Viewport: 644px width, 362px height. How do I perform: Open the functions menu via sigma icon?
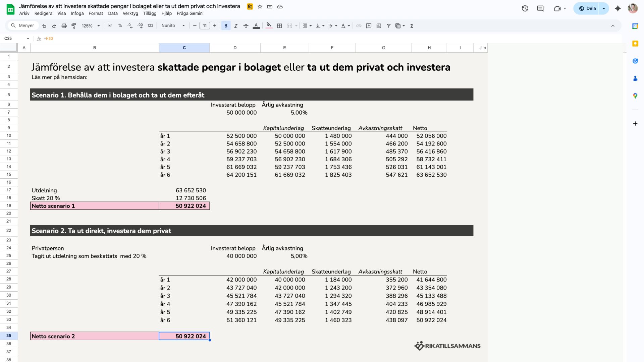point(412,25)
